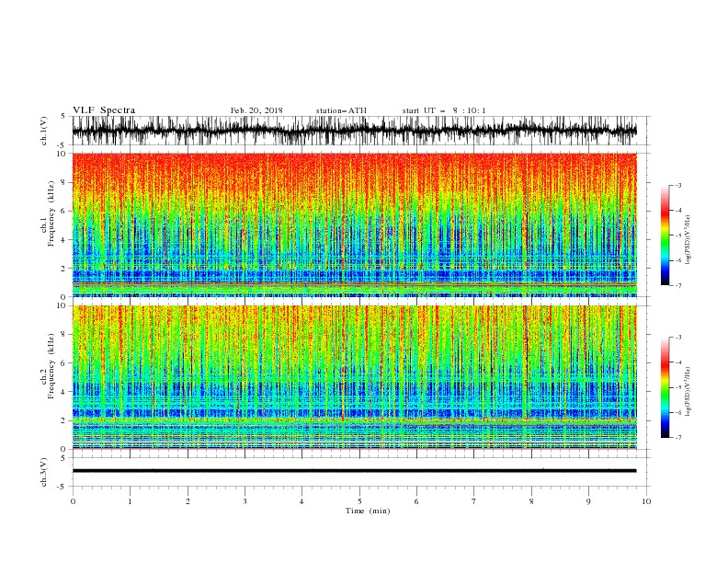The image size is (728, 563).
Task: Click the upper color bar 'log(PSD)(V²/Hz)' label
Action: pos(688,240)
